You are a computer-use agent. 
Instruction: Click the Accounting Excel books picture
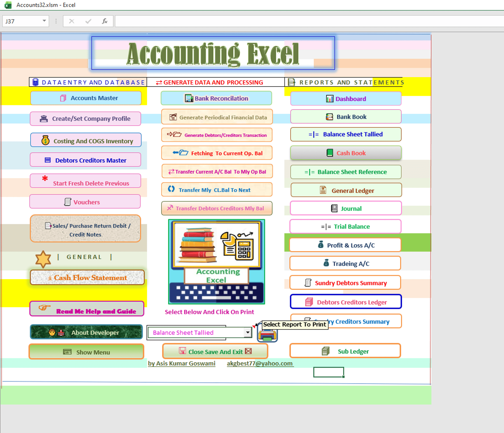tap(217, 262)
